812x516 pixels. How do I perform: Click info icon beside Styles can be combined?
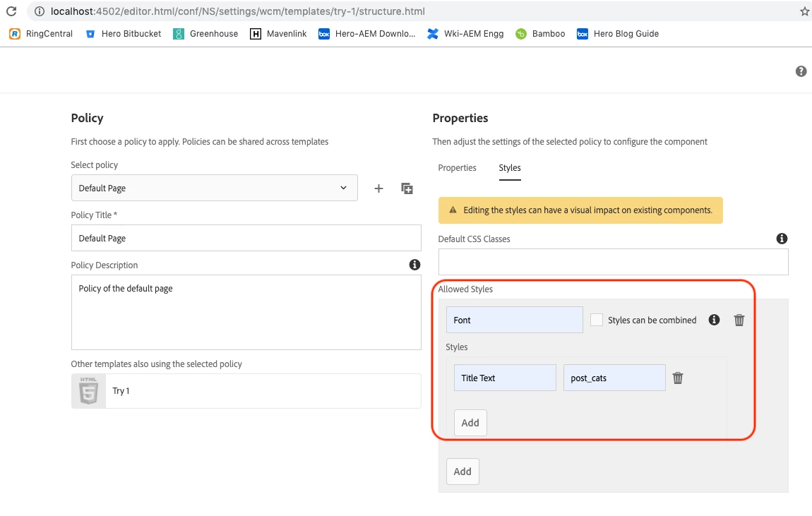[714, 320]
